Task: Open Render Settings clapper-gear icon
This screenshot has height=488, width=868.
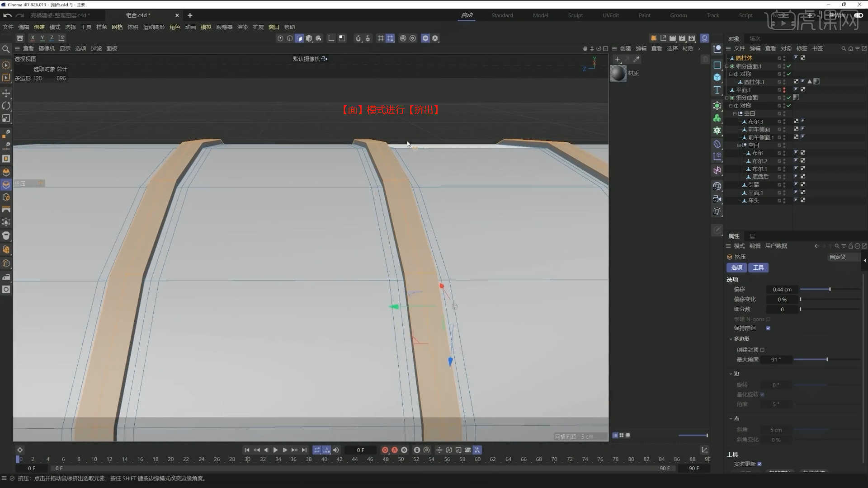Action: tap(692, 38)
